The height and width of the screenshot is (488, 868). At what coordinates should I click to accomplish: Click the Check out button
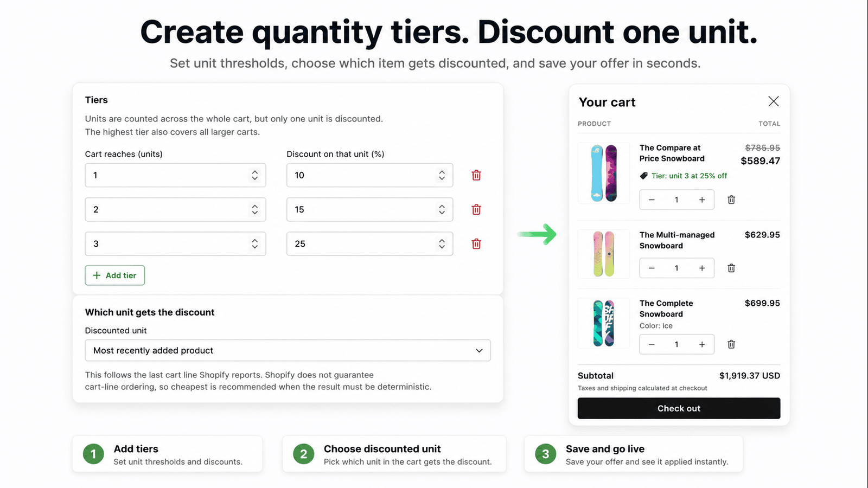pyautogui.click(x=679, y=408)
